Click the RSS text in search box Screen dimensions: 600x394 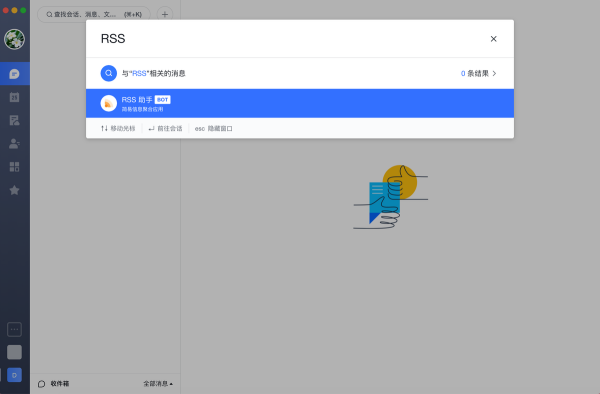tap(113, 39)
